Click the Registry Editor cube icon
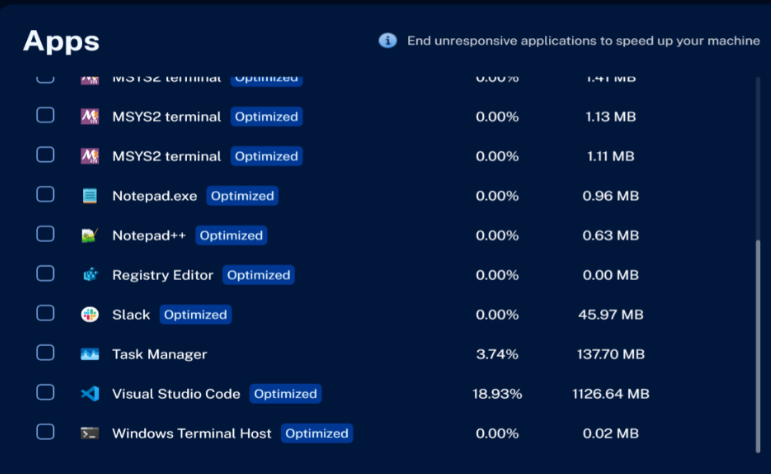 [90, 274]
